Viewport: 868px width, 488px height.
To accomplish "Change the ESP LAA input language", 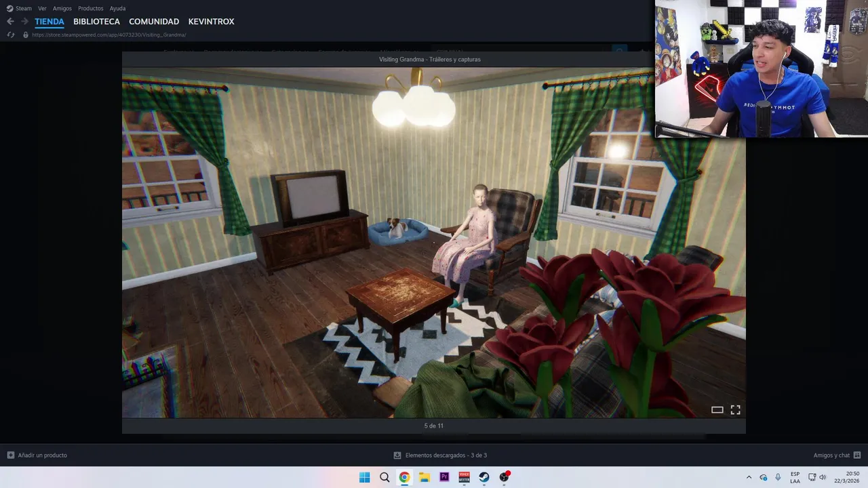I will (x=795, y=477).
